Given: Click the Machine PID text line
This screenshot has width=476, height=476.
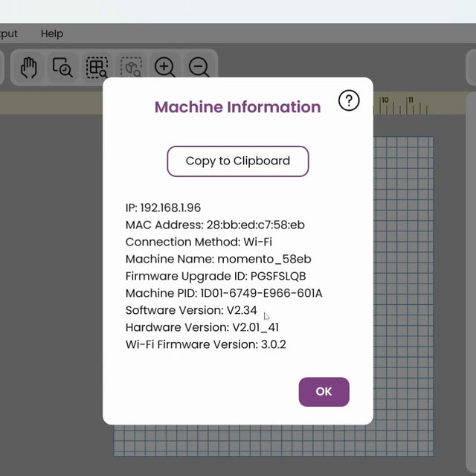Looking at the screenshot, I should (224, 293).
